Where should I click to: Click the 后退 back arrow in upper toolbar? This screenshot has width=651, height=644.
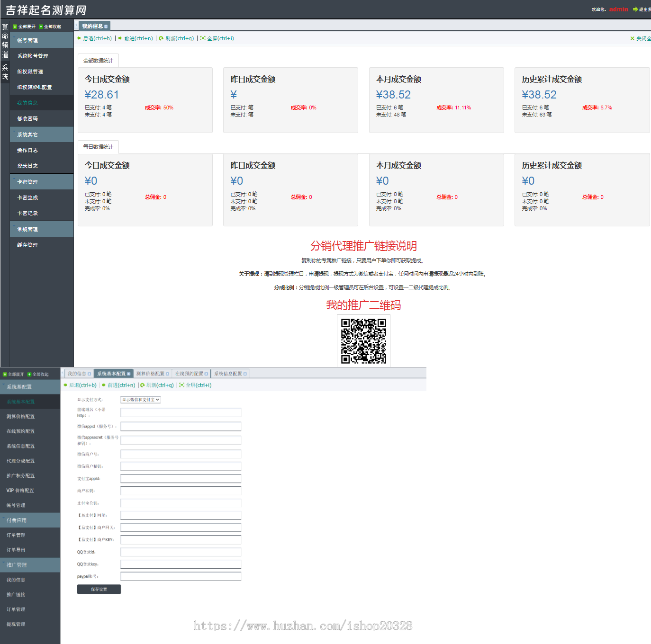pyautogui.click(x=79, y=38)
